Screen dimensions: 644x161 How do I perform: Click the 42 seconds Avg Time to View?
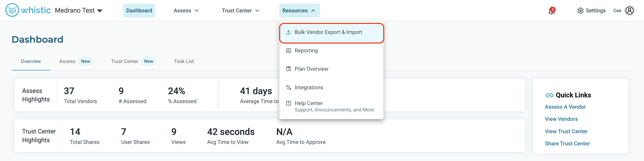point(231,136)
